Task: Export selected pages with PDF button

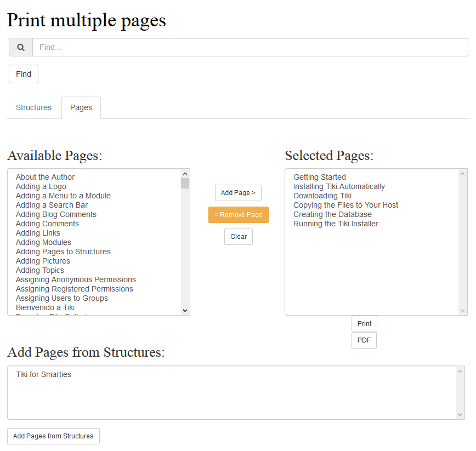Action: point(364,340)
